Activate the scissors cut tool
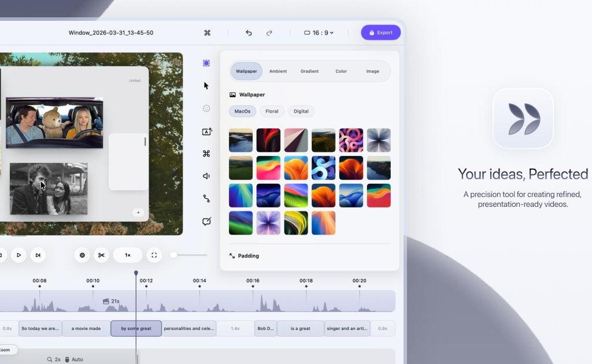This screenshot has width=592, height=364. point(101,255)
